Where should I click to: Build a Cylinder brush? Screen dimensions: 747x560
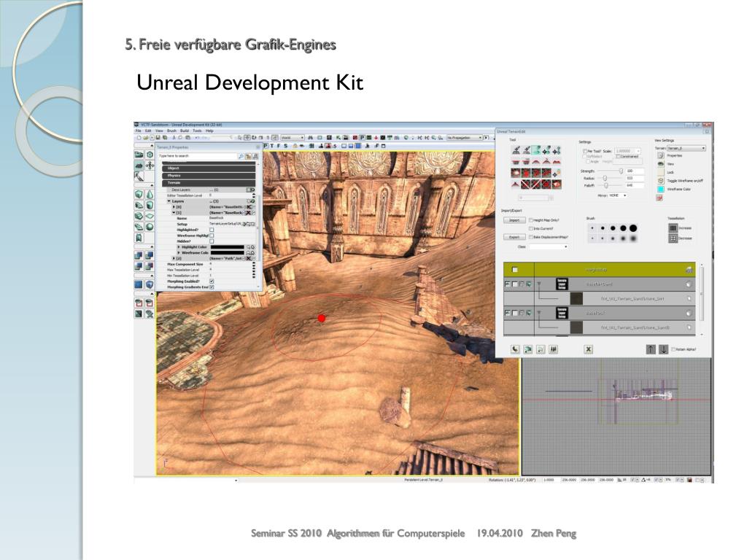(x=150, y=205)
